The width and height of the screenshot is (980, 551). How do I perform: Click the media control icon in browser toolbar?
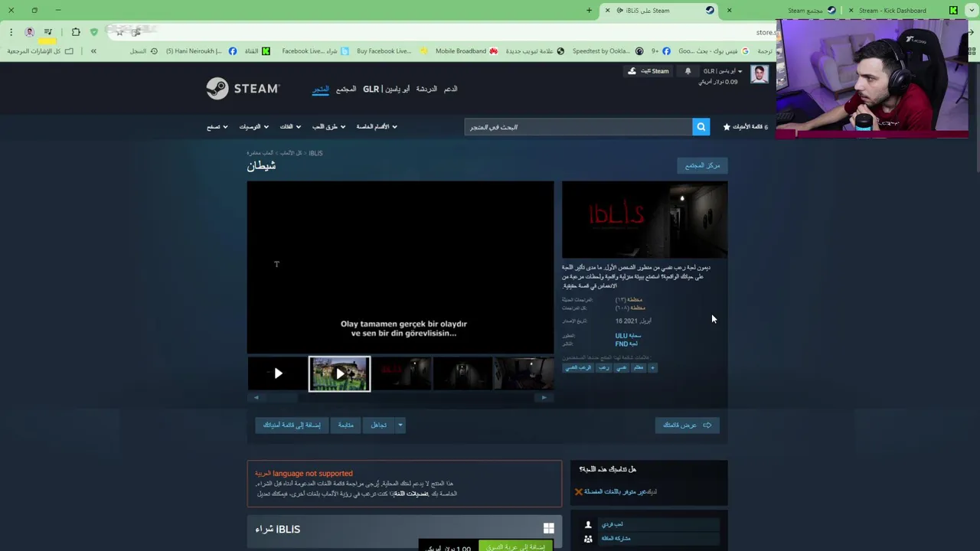click(x=48, y=32)
